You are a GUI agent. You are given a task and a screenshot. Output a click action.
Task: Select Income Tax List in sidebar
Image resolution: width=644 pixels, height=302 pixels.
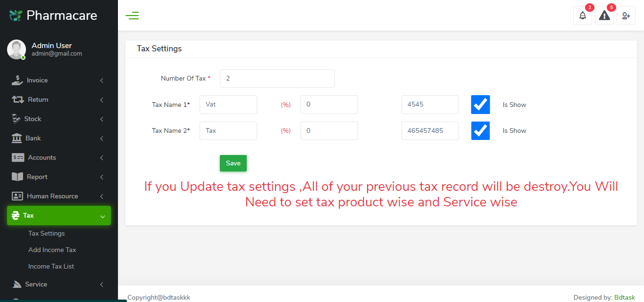tap(51, 266)
